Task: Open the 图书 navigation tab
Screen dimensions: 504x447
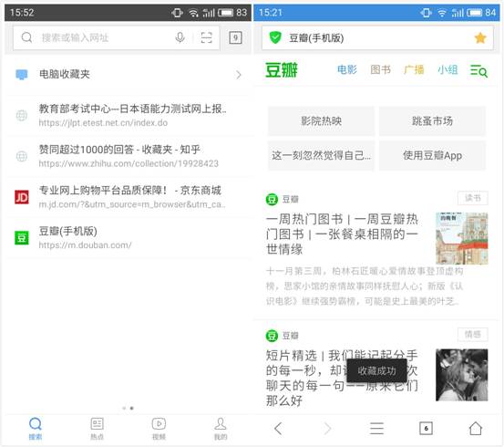Action: tap(380, 69)
